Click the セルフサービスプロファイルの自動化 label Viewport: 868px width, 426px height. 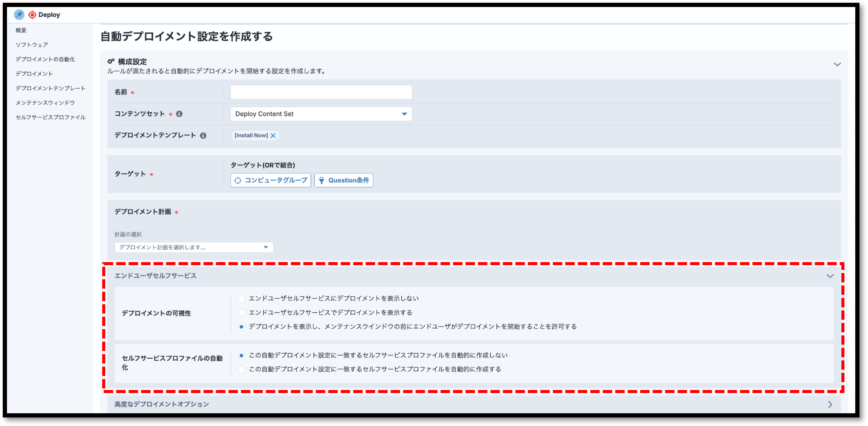pos(172,363)
